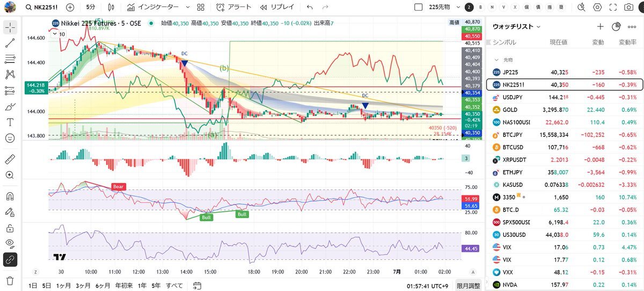Toggle magnet mode for drawings
Screen dimensions: 644x291
[x=10, y=195]
